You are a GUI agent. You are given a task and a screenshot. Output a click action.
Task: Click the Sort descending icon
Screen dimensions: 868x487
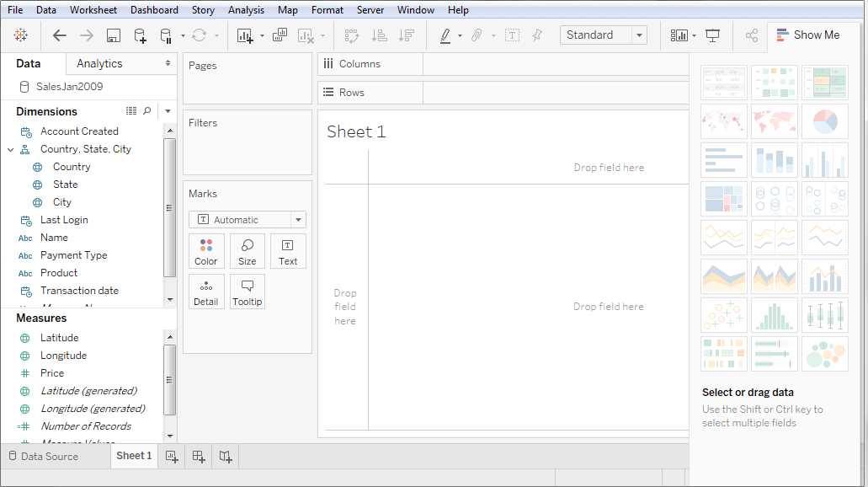407,35
